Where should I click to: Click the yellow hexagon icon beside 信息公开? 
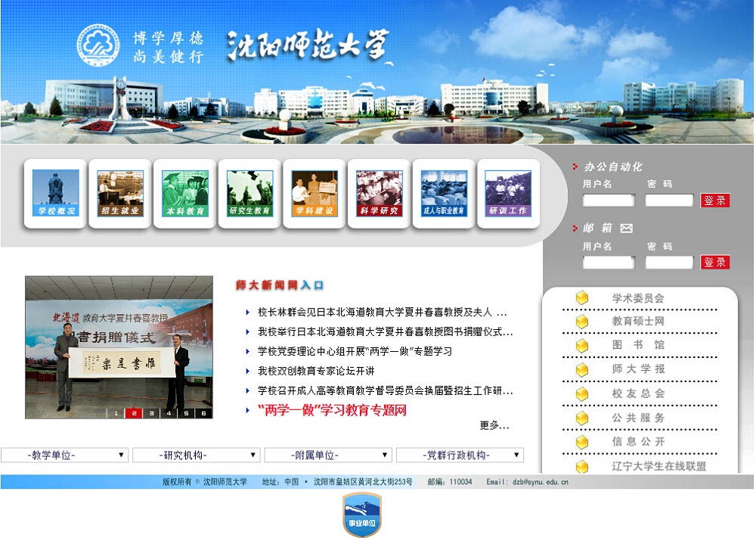click(582, 442)
